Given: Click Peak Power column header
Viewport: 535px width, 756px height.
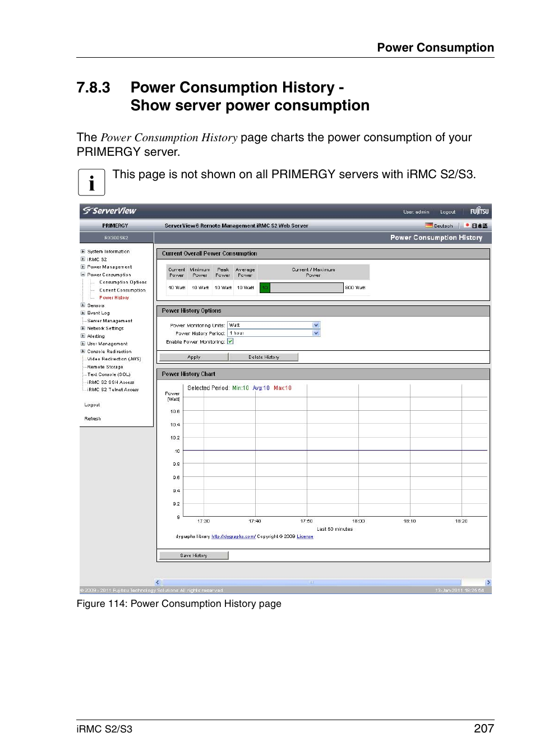Looking at the screenshot, I should pos(223,272).
